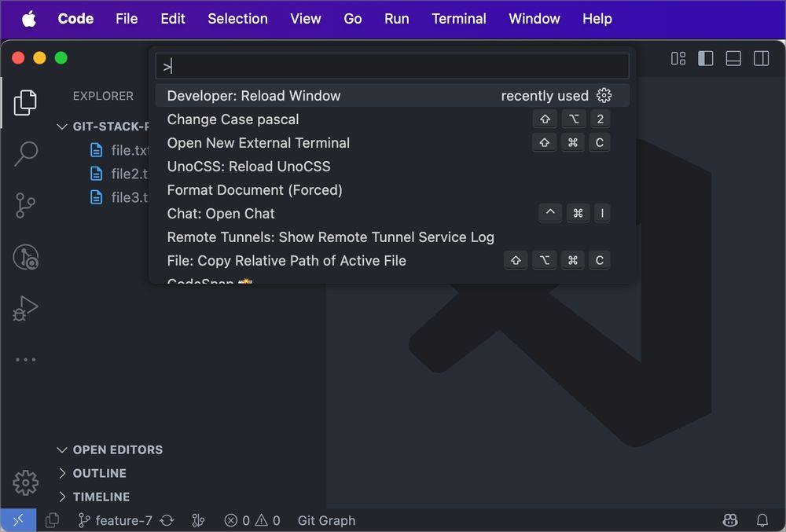Select Format Document (Forced)
This screenshot has width=786, height=532.
pos(392,190)
